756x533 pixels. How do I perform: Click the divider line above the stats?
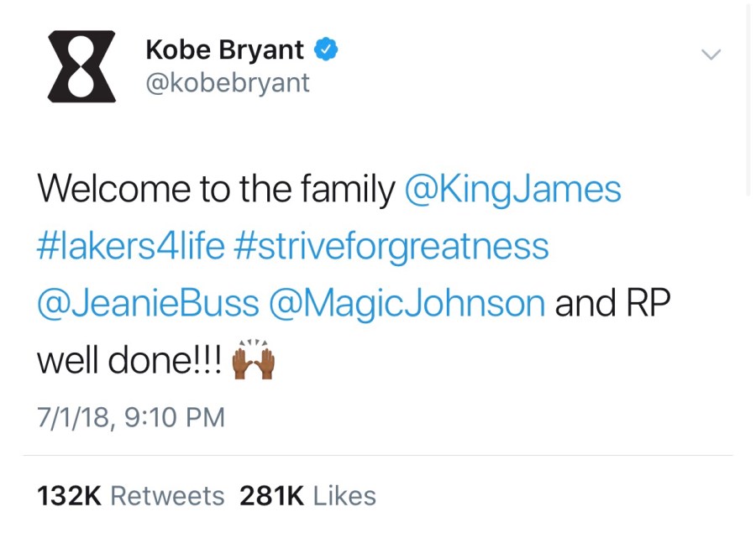378,456
